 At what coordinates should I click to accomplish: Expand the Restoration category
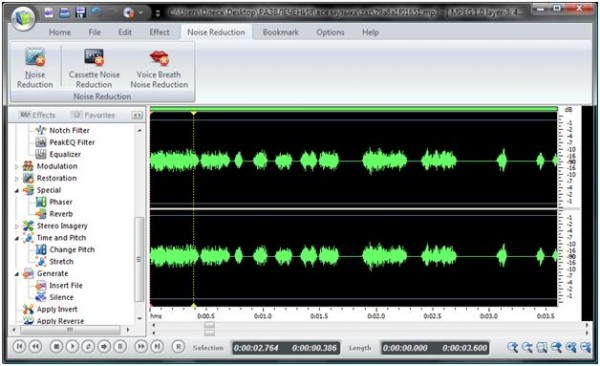(x=16, y=178)
